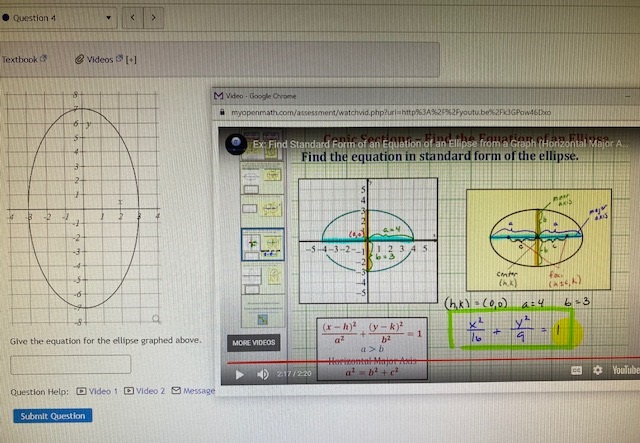The image size is (640, 443).
Task: Open video settings gear
Action: (598, 370)
